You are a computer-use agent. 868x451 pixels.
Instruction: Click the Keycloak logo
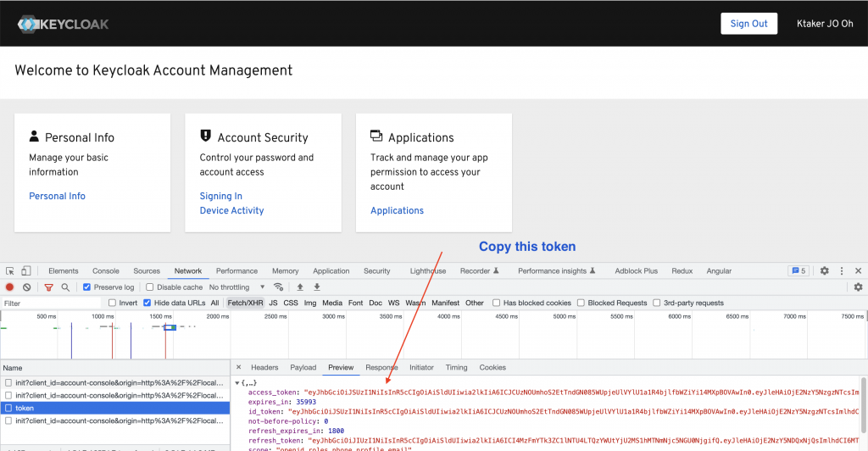click(63, 24)
